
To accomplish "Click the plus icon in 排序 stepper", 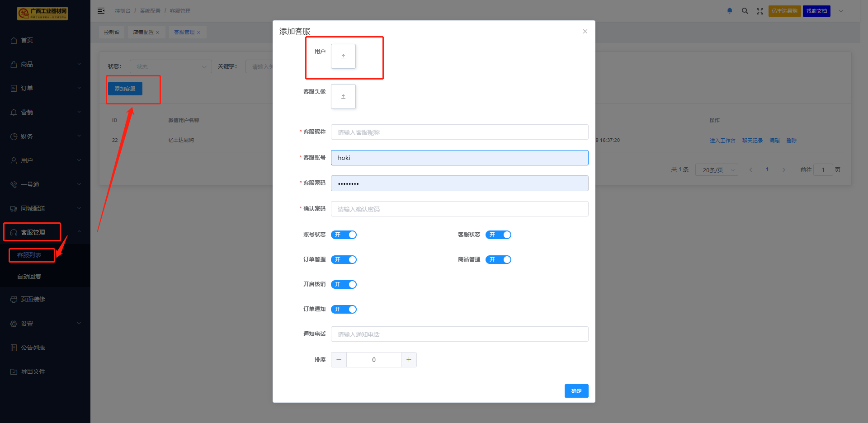I will (x=409, y=360).
